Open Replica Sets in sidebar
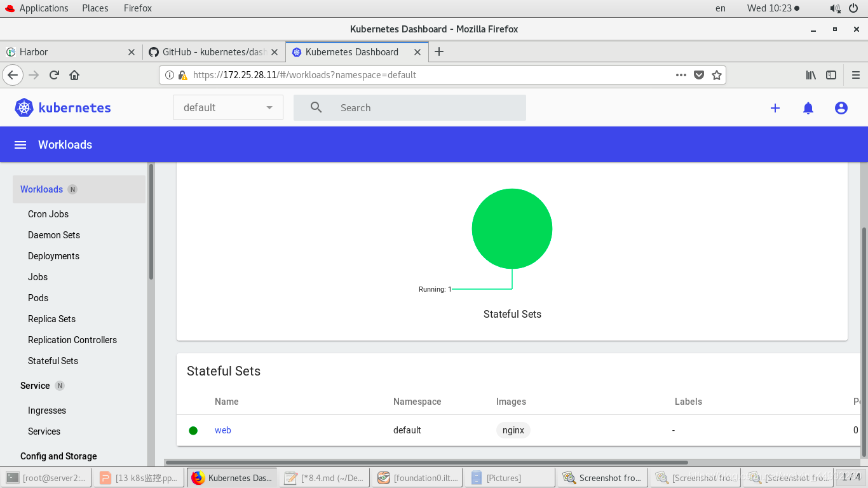The image size is (868, 488). (x=51, y=319)
